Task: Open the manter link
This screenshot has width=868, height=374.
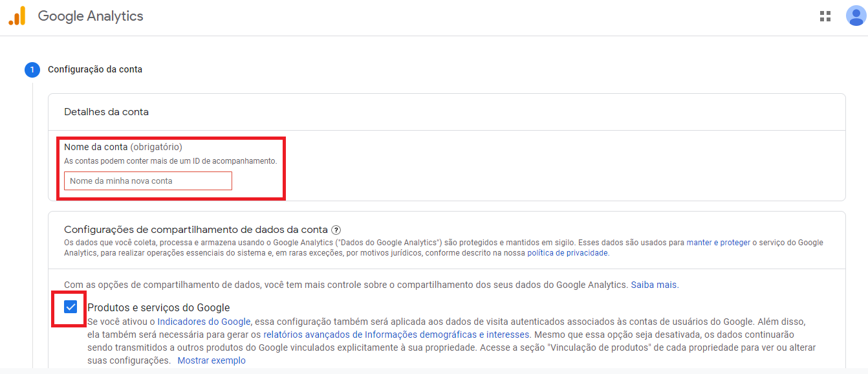Action: click(699, 242)
